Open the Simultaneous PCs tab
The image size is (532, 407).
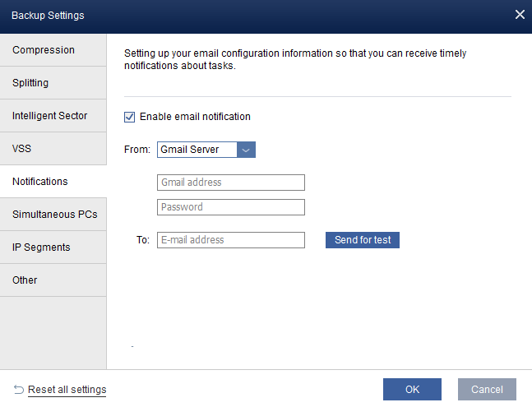[x=53, y=215]
